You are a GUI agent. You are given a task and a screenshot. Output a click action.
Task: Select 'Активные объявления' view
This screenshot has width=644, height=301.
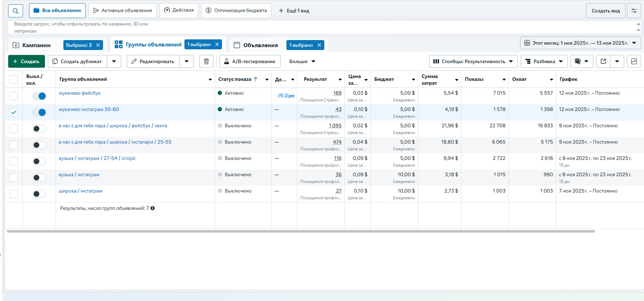122,11
